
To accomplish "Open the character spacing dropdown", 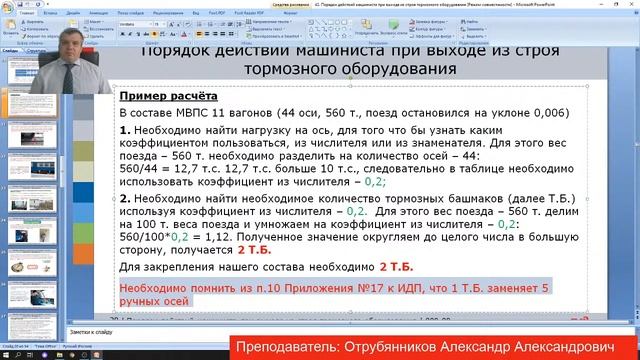I will [x=162, y=34].
